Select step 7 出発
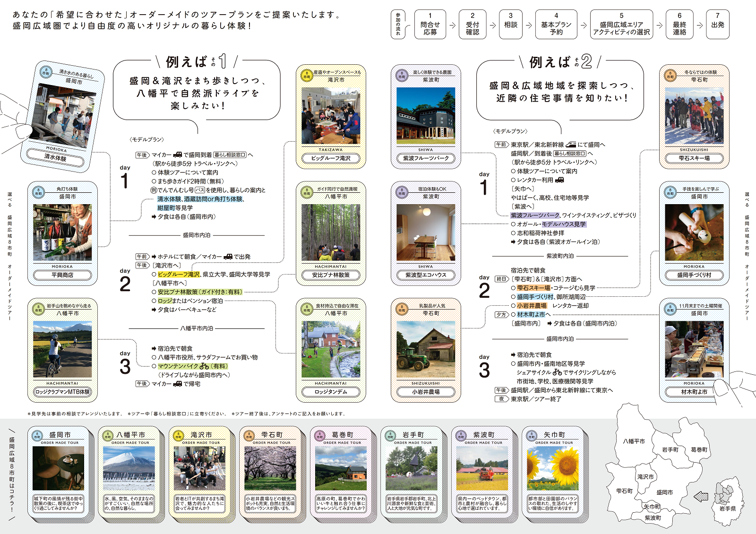756x534 pixels. coord(718,24)
